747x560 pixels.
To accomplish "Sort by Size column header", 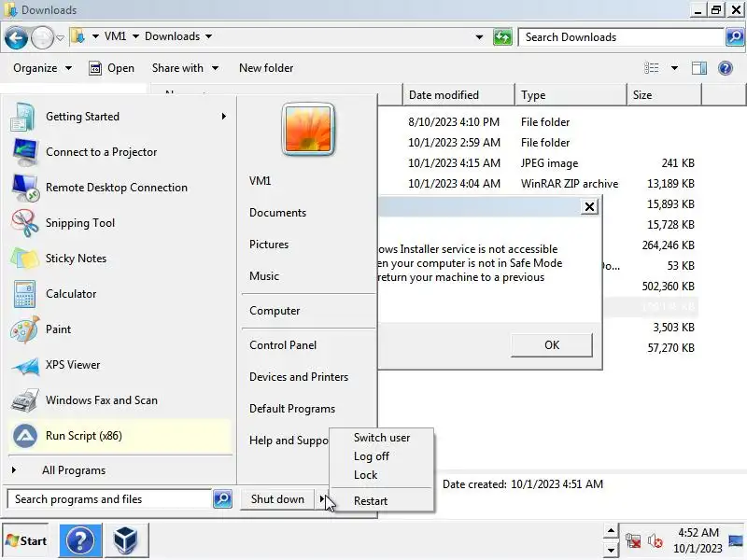I will tap(664, 95).
